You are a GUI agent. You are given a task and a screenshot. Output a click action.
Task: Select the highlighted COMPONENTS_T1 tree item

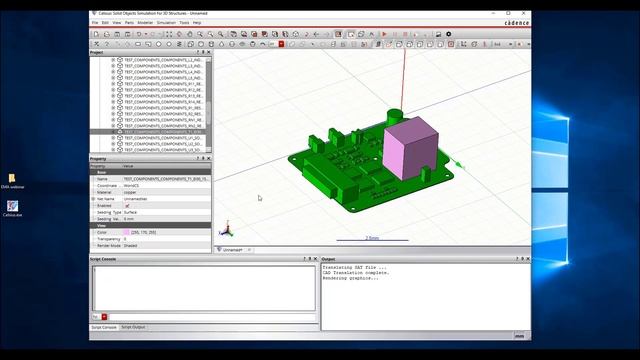(x=163, y=132)
